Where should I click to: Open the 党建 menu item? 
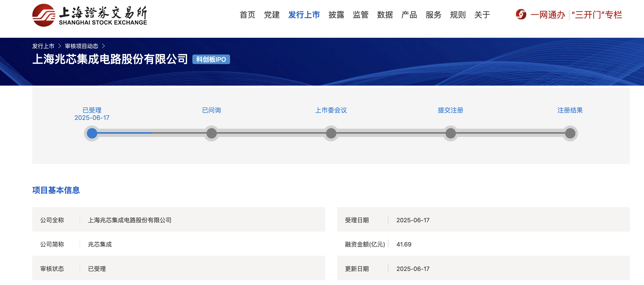pos(272,15)
